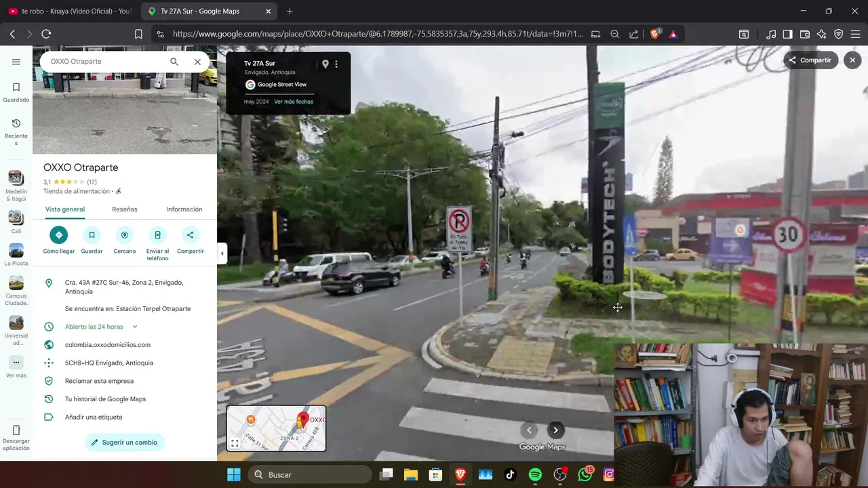
Task: Open Spotify from the taskbar
Action: (535, 474)
